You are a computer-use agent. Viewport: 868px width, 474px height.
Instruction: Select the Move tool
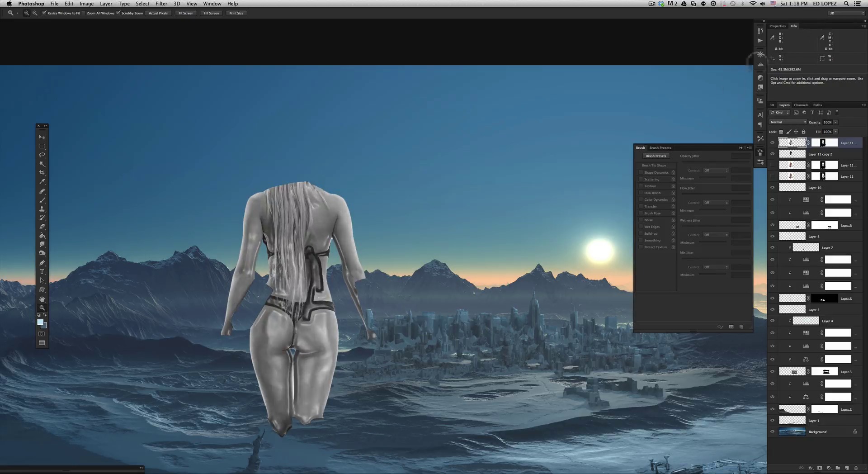click(42, 137)
